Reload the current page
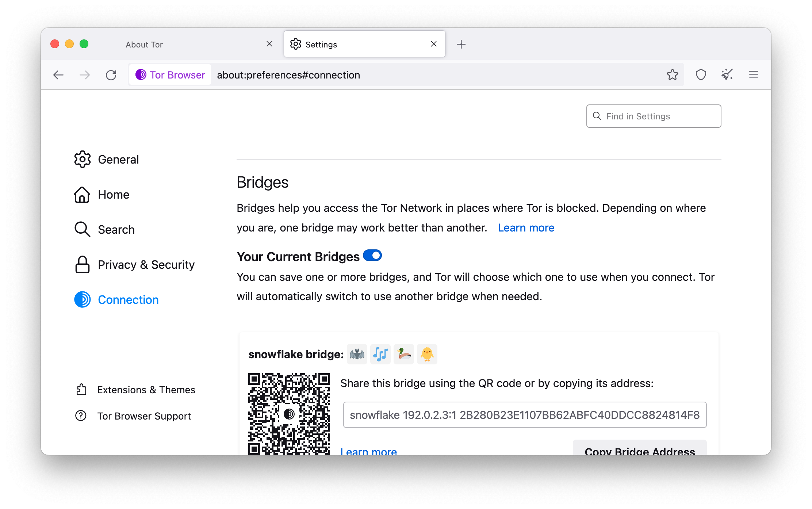This screenshot has width=812, height=509. [x=111, y=75]
